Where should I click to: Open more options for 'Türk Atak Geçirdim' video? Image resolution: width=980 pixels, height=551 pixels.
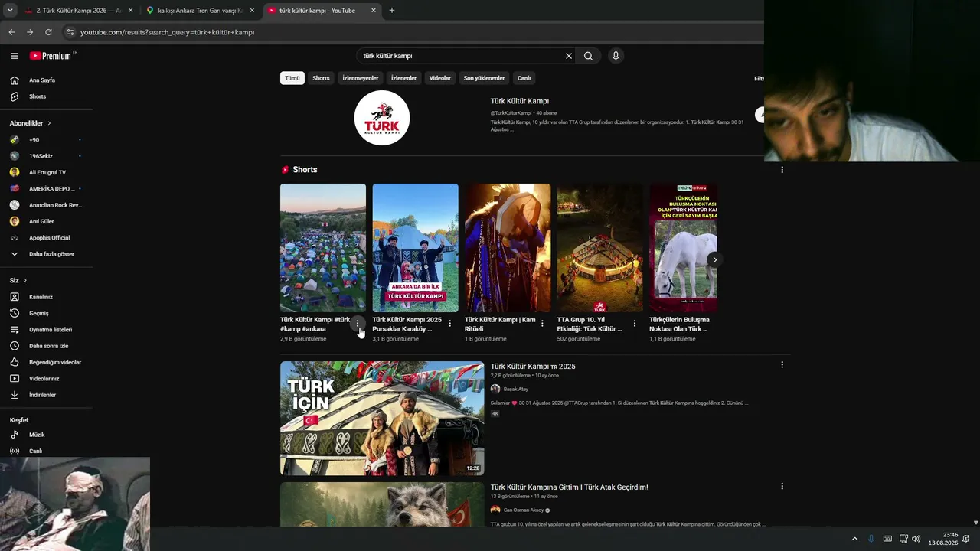[782, 486]
